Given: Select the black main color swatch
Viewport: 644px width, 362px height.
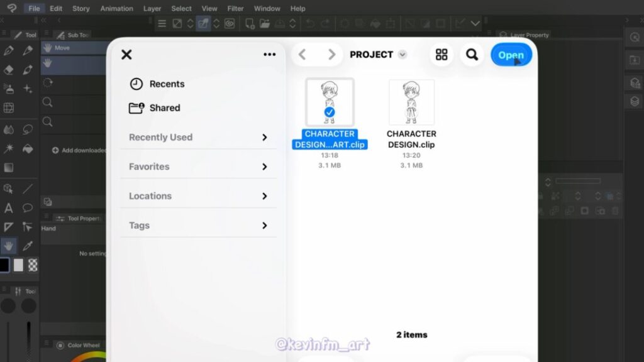Looking at the screenshot, I should [x=4, y=265].
